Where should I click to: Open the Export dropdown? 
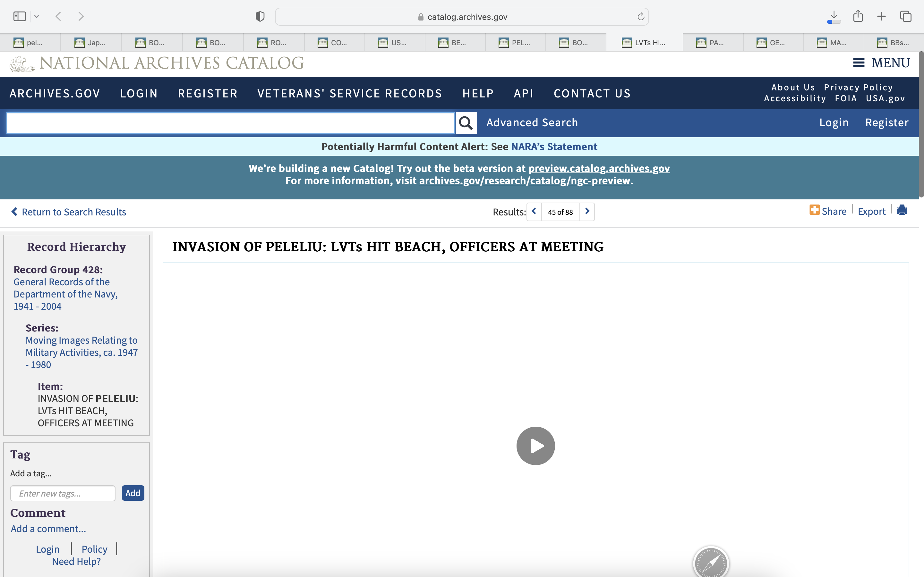tap(871, 212)
